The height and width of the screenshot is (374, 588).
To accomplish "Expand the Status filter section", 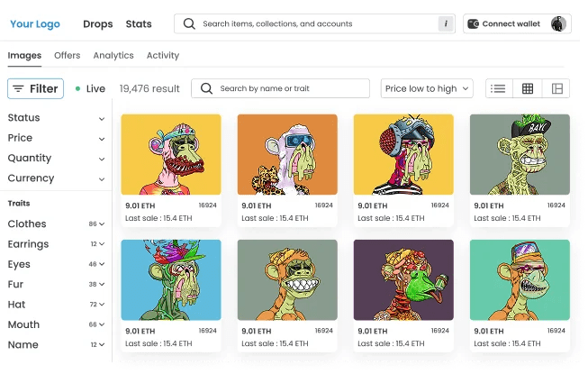I will click(56, 118).
